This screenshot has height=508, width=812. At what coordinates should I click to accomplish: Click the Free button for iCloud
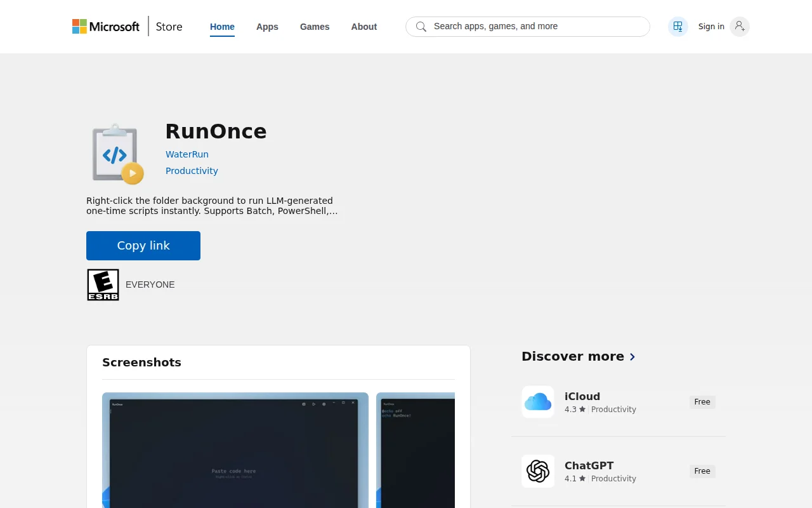pyautogui.click(x=702, y=402)
